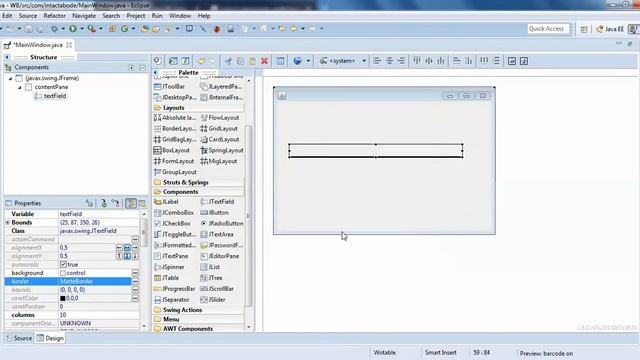
Task: Open the background property editor button
Action: point(135,273)
